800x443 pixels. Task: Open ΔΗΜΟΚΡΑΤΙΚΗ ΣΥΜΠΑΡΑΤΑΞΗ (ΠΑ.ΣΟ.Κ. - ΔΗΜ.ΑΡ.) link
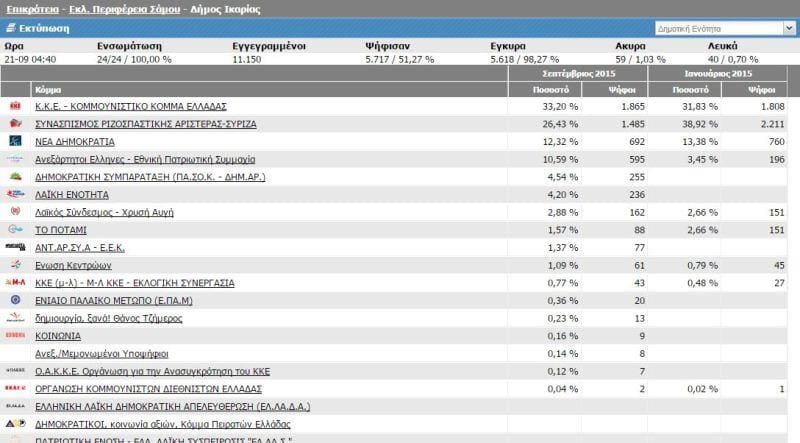149,176
